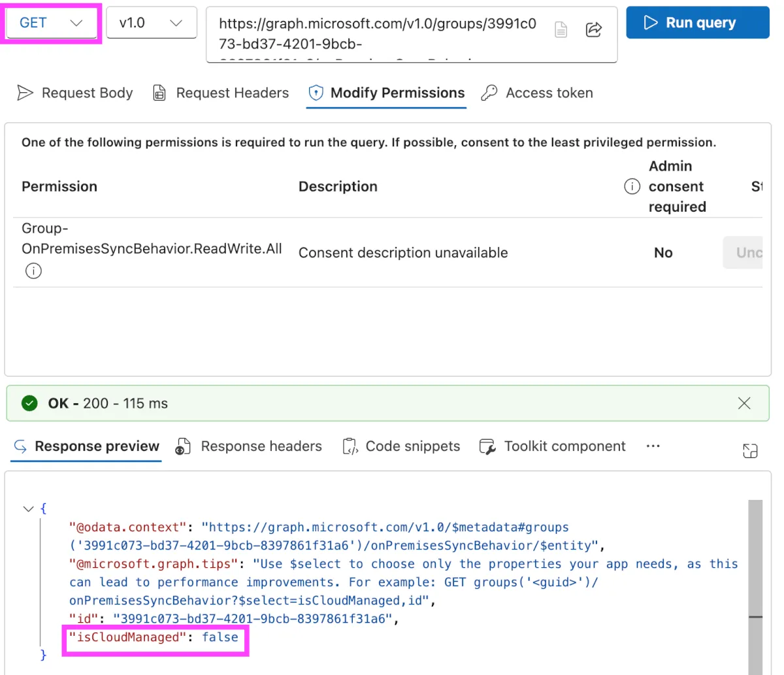The width and height of the screenshot is (784, 675).
Task: Click info icon under Group-OnPremisesSyncBehavior permission
Action: click(x=33, y=271)
